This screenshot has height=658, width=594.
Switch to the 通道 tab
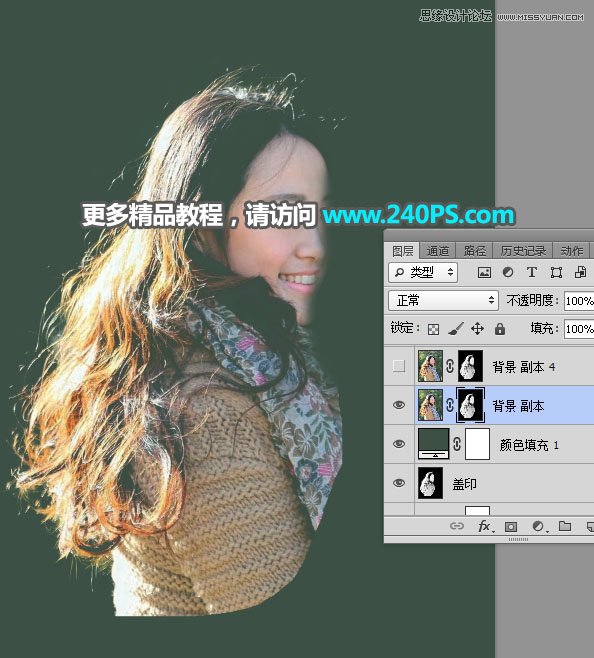[437, 251]
